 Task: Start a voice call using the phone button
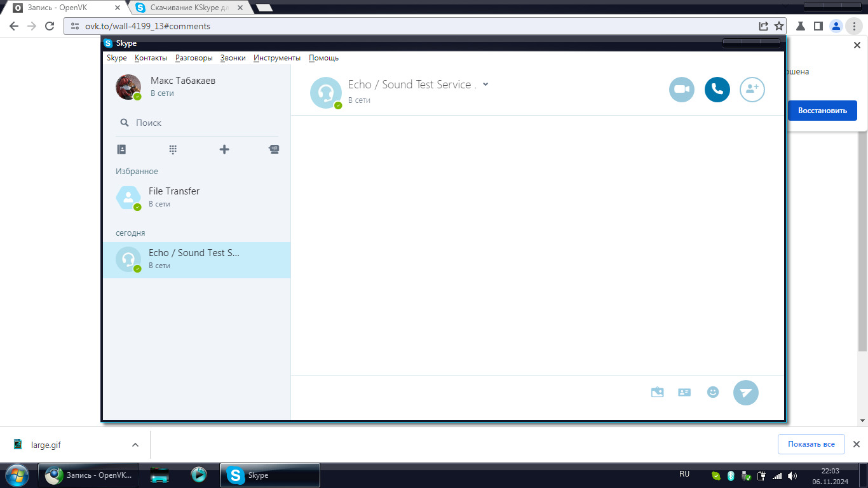pos(717,90)
